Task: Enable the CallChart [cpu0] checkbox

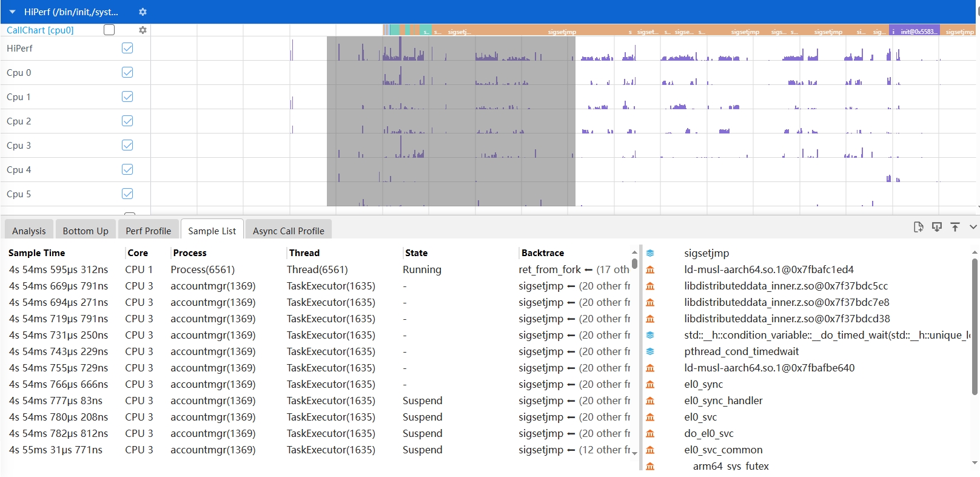Action: tap(109, 30)
